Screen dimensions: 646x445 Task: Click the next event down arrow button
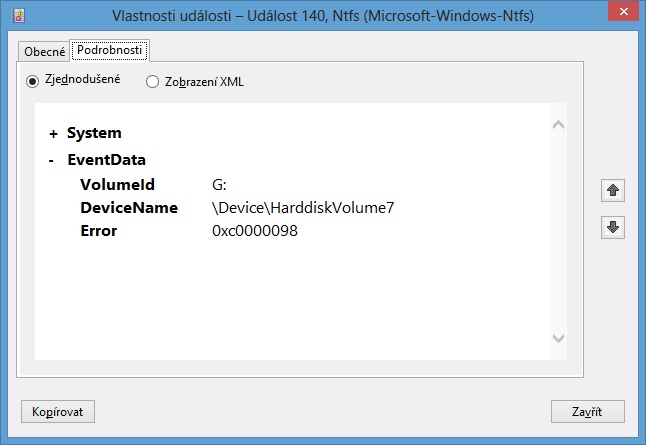[613, 227]
